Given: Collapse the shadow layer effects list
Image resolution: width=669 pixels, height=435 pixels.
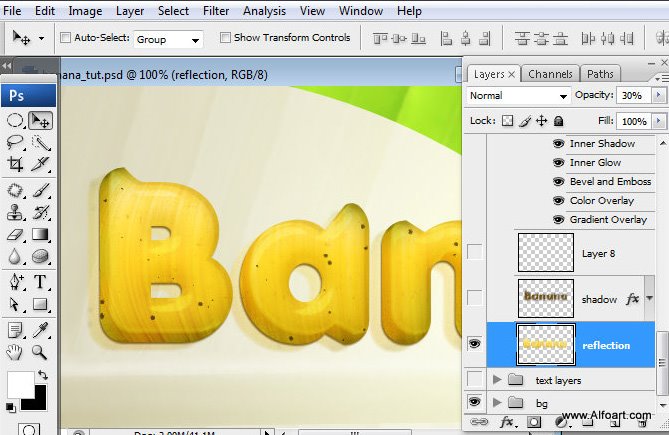Looking at the screenshot, I should pyautogui.click(x=649, y=299).
